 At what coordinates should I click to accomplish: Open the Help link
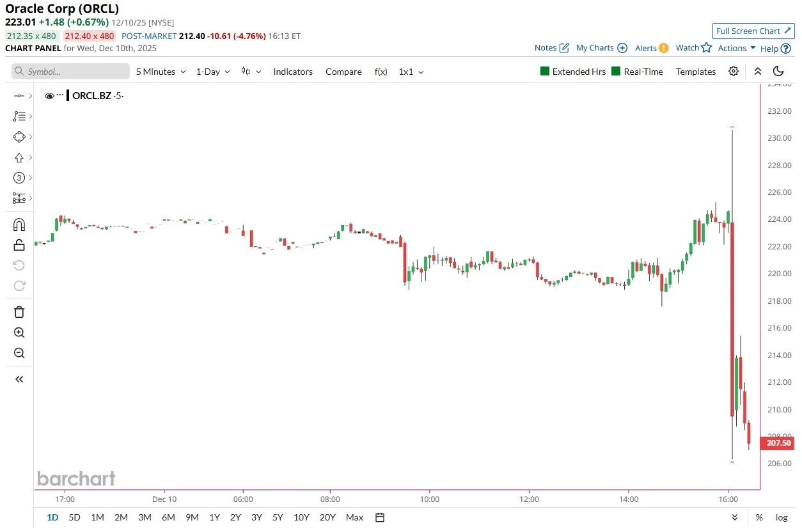coord(776,49)
